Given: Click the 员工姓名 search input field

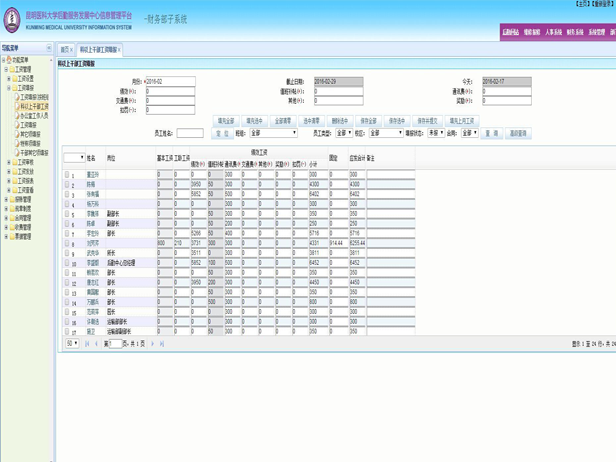Looking at the screenshot, I should (189, 133).
